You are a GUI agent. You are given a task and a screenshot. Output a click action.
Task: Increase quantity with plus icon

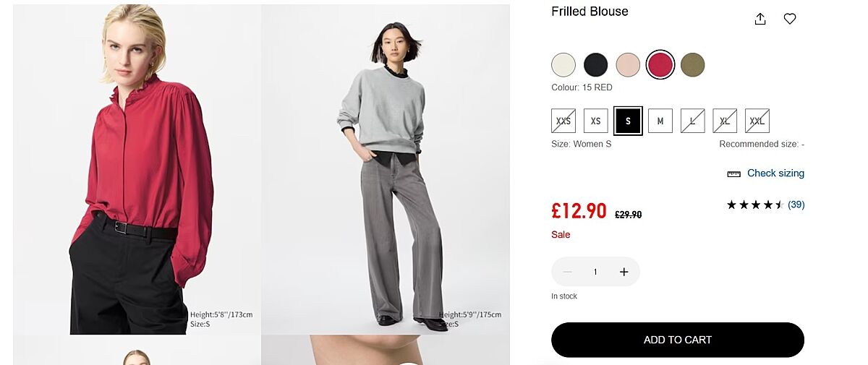click(624, 272)
